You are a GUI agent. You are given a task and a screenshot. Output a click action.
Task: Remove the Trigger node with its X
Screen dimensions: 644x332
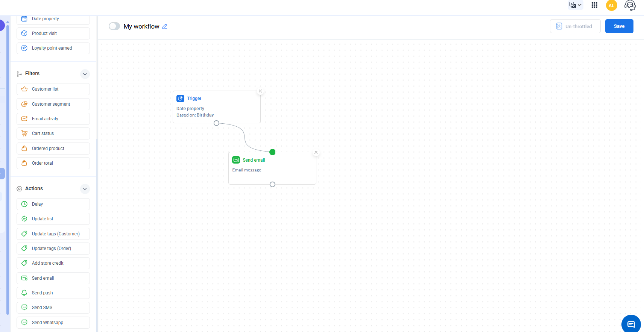tap(260, 91)
